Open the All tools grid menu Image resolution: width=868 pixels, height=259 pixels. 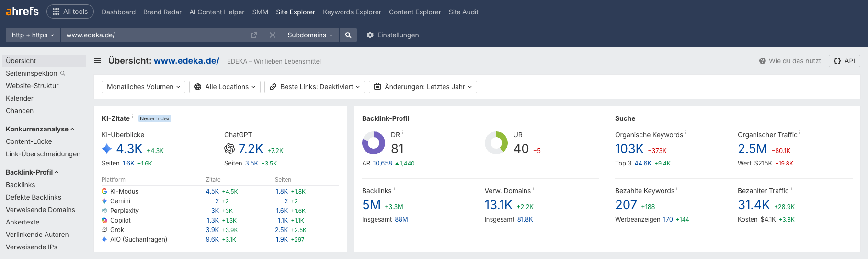click(x=70, y=12)
